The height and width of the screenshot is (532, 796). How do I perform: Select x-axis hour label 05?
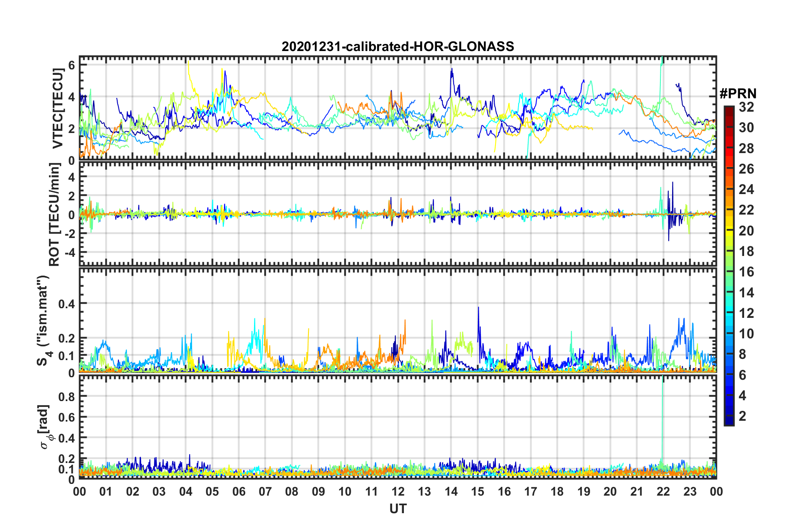tap(212, 491)
